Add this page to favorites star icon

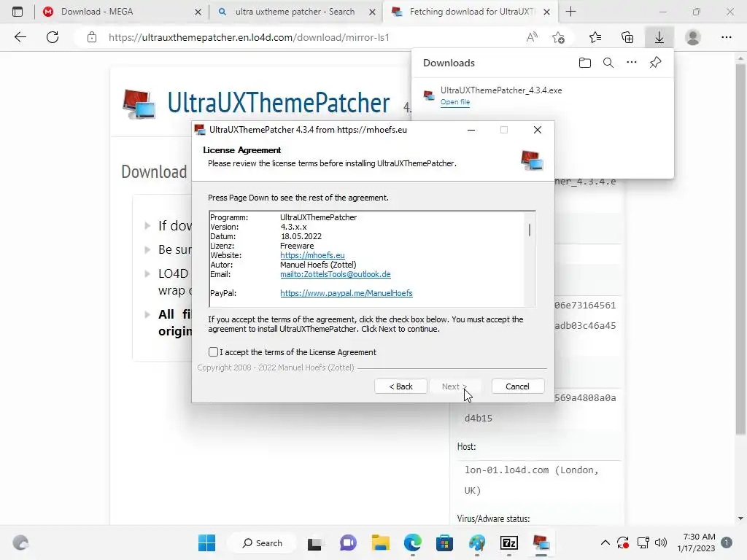tap(558, 37)
